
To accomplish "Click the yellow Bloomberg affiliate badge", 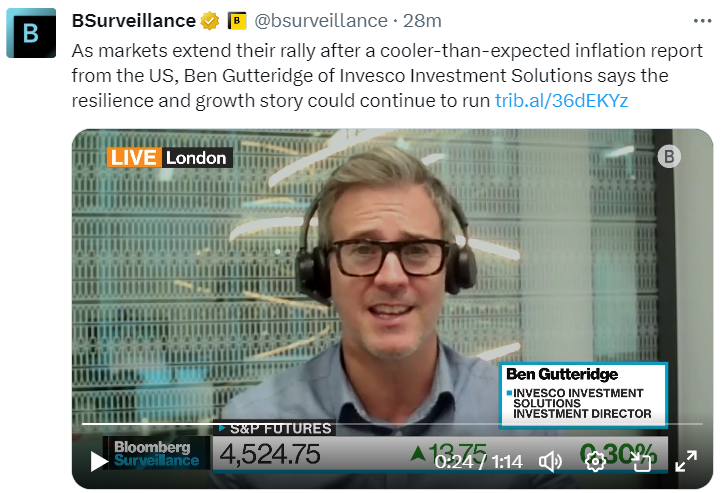I will [237, 21].
